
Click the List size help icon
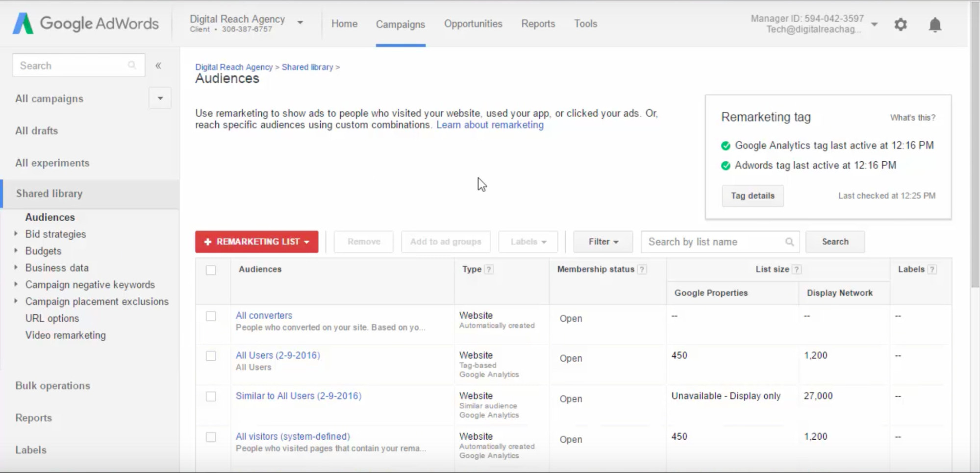(x=797, y=270)
